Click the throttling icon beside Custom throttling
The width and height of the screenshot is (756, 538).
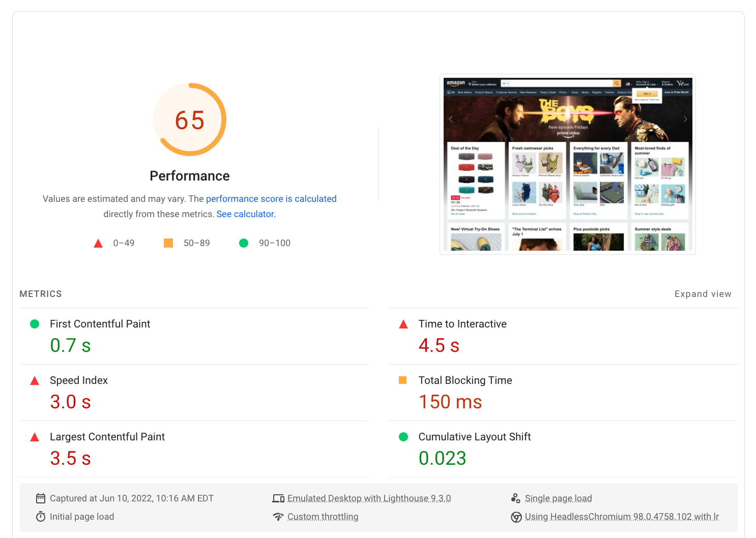coord(278,516)
